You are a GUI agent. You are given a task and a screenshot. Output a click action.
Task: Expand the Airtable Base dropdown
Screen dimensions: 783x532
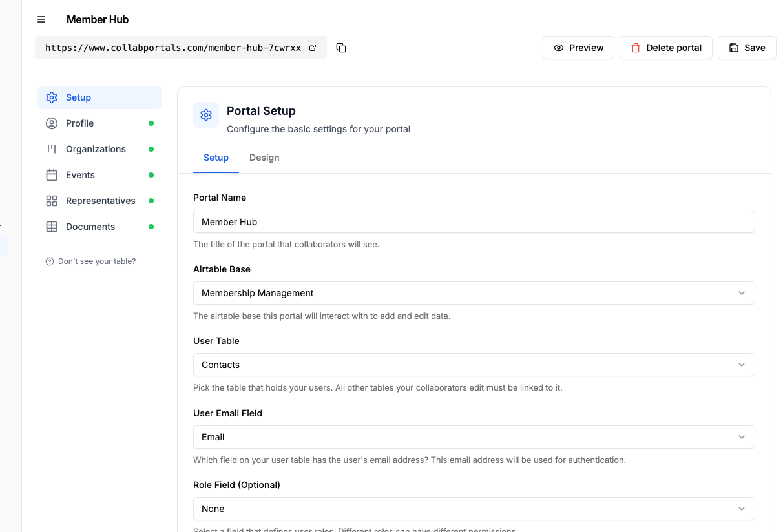474,293
